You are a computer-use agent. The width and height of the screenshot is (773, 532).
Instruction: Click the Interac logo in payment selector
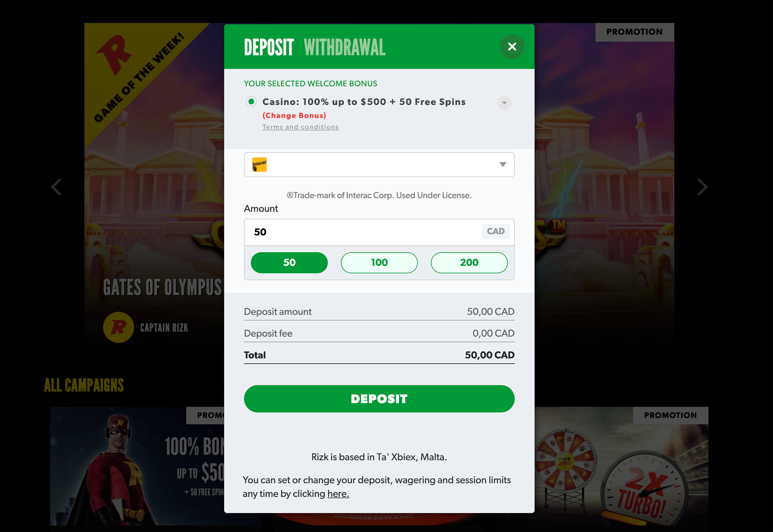[259, 164]
